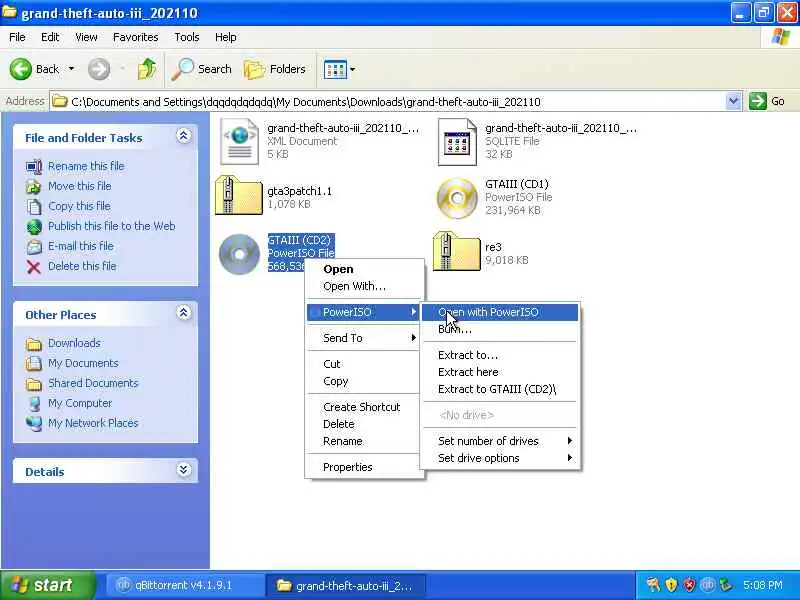Image resolution: width=800 pixels, height=600 pixels.
Task: Choose Extract here option
Action: [500, 372]
